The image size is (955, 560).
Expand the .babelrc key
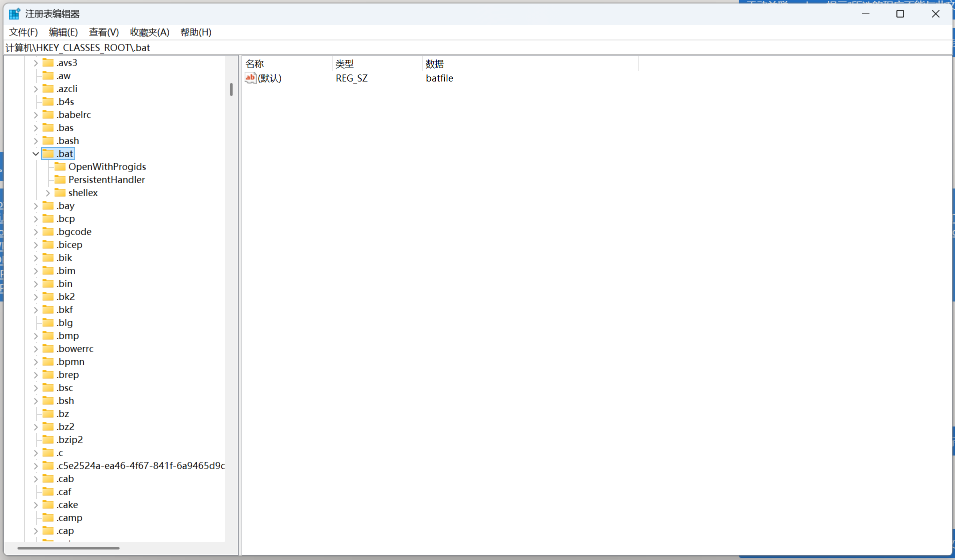[36, 114]
